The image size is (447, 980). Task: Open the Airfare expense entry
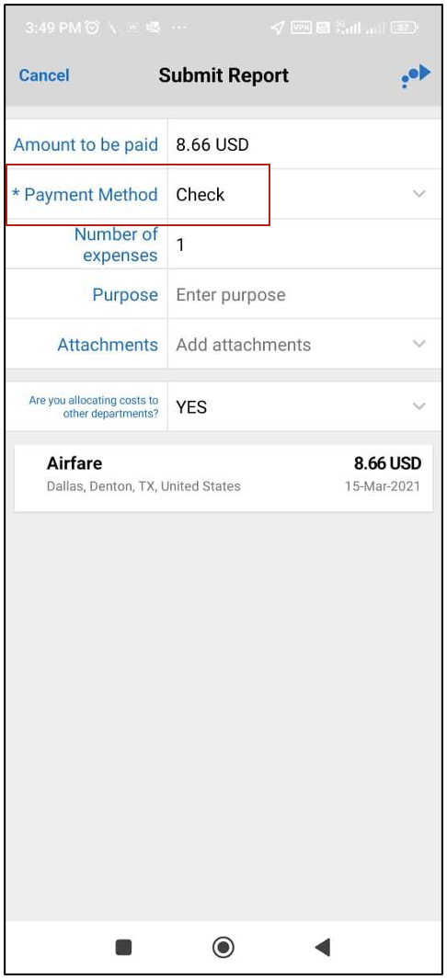point(223,478)
